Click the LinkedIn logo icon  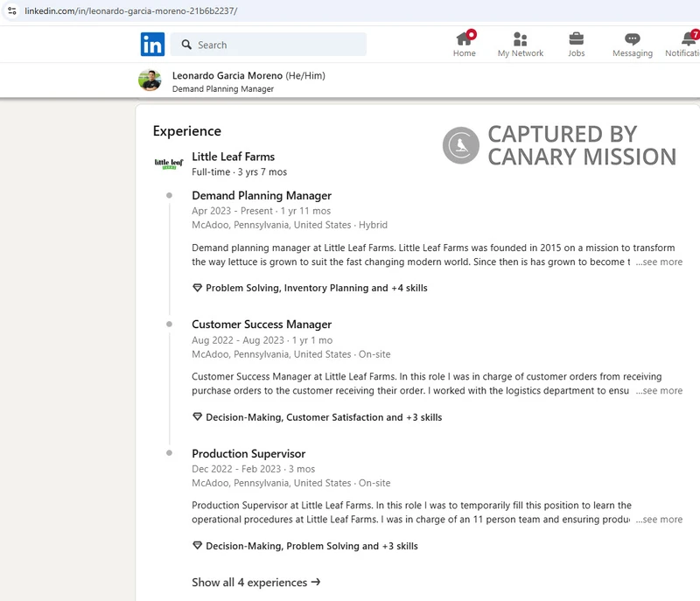pos(152,44)
